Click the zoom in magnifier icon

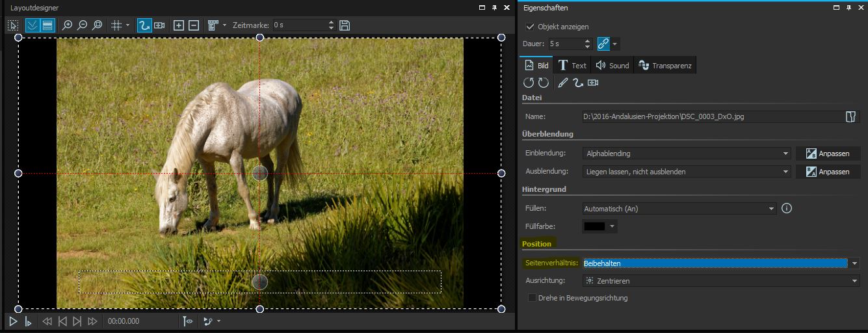pyautogui.click(x=66, y=25)
